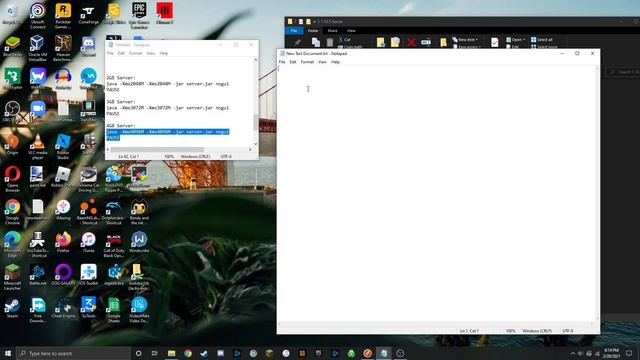Open the Edit menu in New Text Document Notepad
The image size is (640, 360).
pyautogui.click(x=293, y=62)
